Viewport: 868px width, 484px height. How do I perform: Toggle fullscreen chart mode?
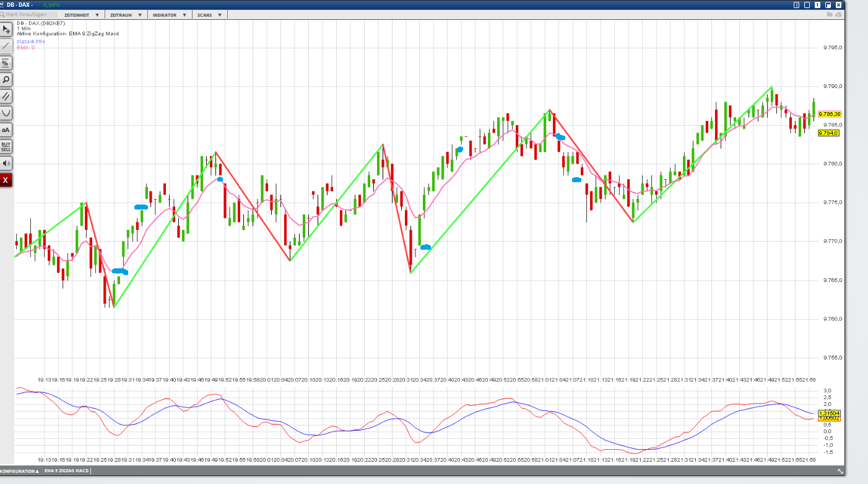click(x=828, y=5)
